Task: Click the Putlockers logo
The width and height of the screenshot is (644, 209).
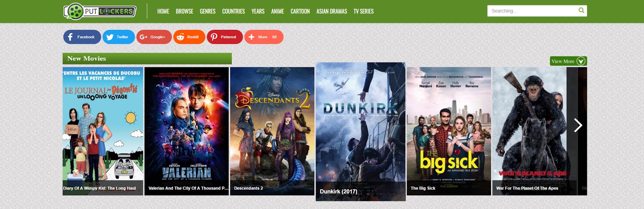Action: click(100, 11)
